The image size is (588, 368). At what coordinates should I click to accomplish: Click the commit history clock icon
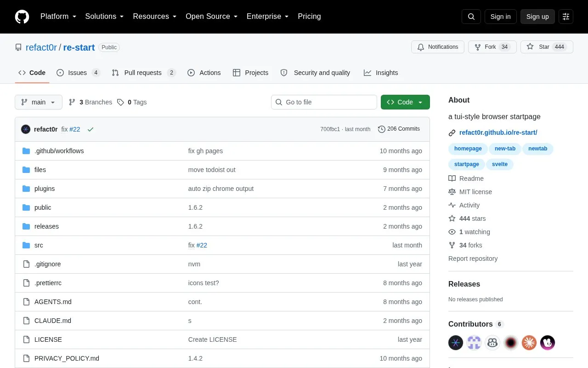(382, 129)
